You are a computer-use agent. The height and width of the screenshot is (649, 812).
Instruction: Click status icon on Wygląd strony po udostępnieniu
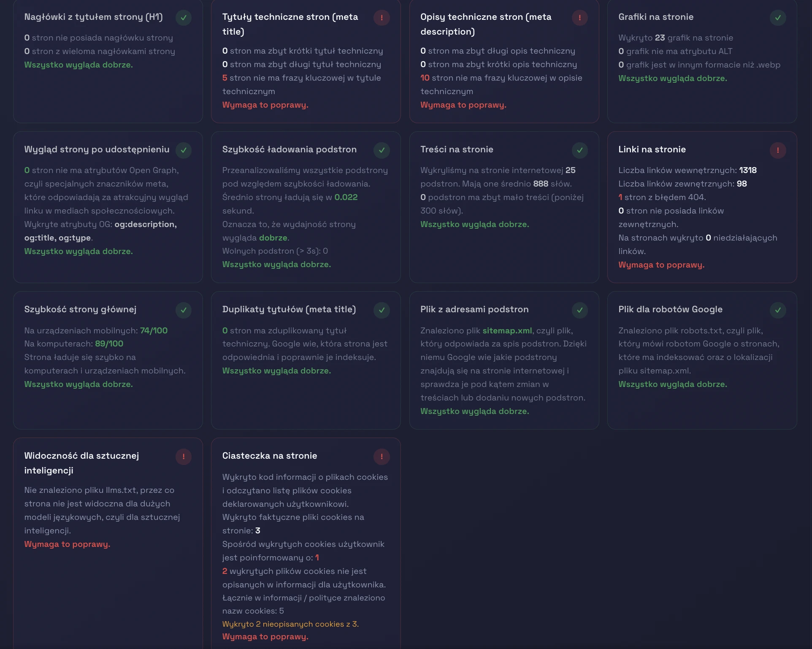[x=184, y=150]
